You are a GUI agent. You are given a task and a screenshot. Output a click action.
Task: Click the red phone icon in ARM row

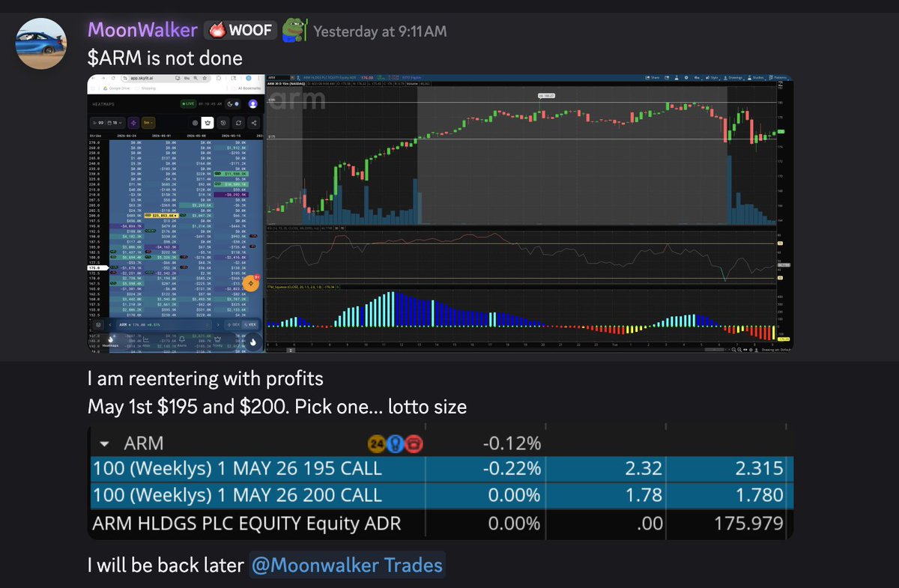414,443
